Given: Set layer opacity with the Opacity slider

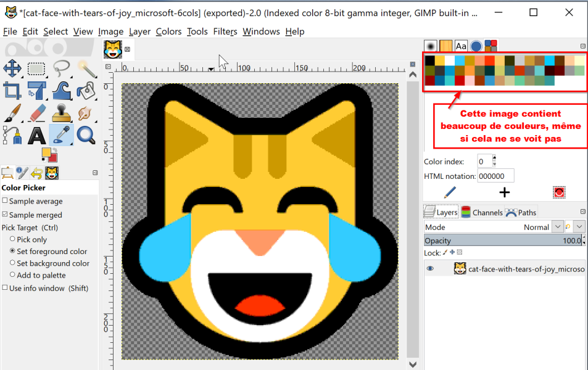Looking at the screenshot, I should tap(502, 240).
